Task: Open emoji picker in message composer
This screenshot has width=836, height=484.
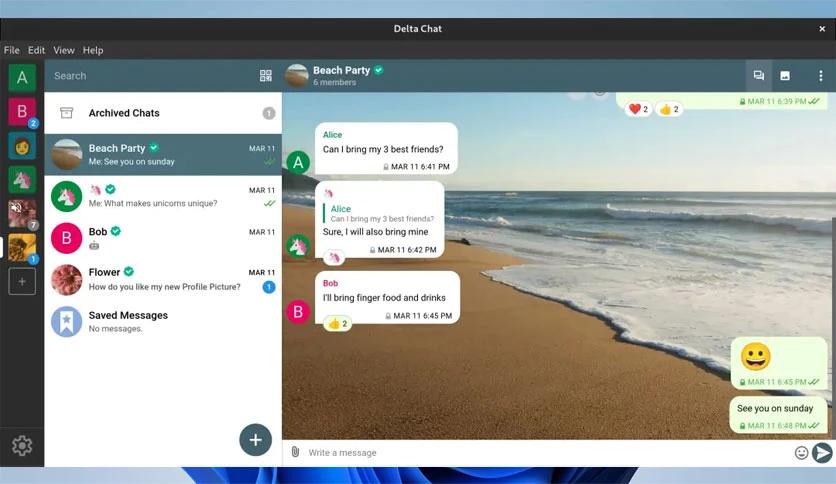Action: [x=801, y=453]
